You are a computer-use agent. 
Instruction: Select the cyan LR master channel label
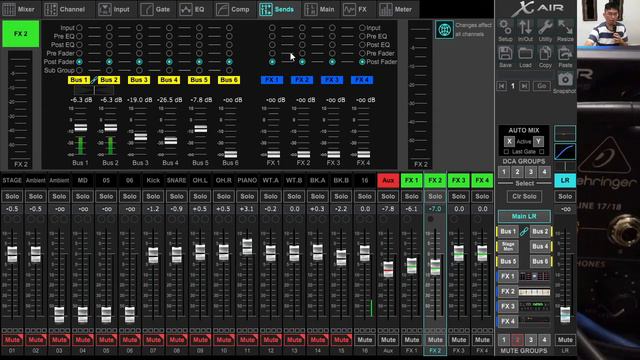click(565, 180)
